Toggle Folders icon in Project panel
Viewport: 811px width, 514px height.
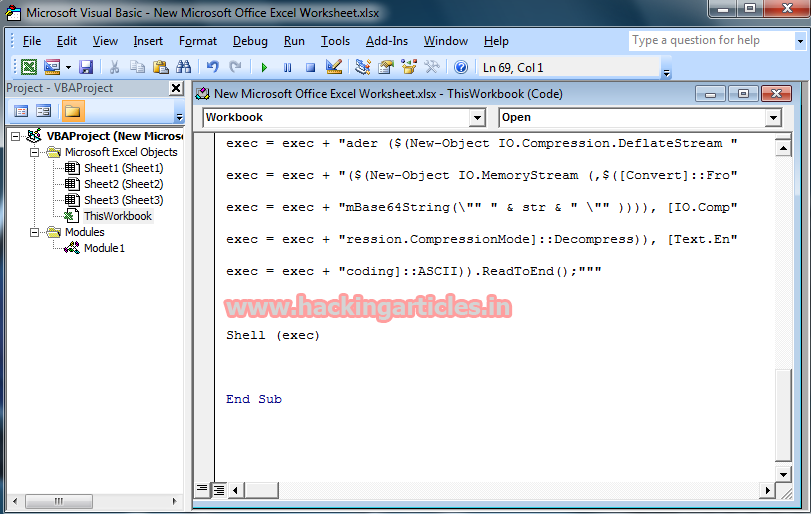(x=72, y=111)
